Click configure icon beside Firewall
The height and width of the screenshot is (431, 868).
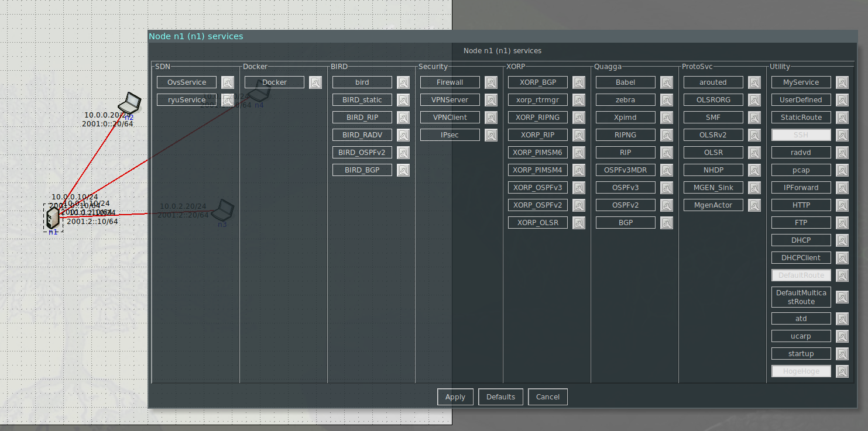coord(491,82)
